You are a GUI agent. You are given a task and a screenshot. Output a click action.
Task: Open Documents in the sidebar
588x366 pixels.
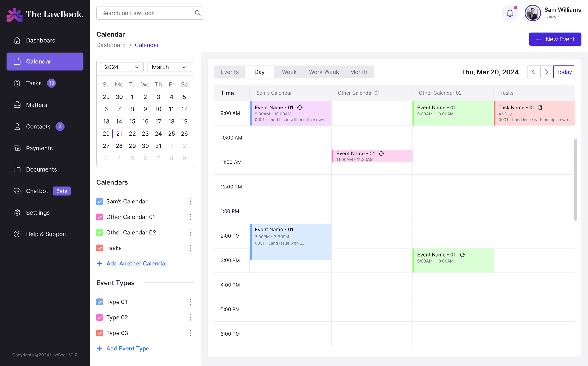[x=45, y=169]
